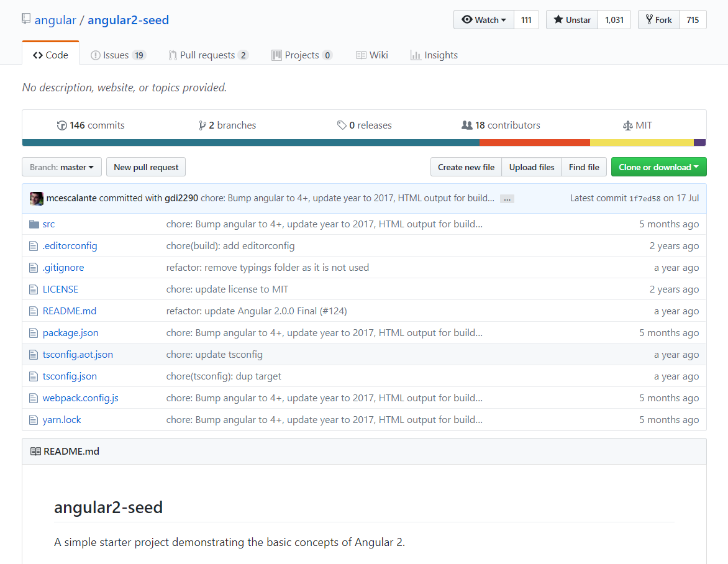Click the file icon next to tsconfig.aot.json
The image size is (728, 564).
coord(34,355)
